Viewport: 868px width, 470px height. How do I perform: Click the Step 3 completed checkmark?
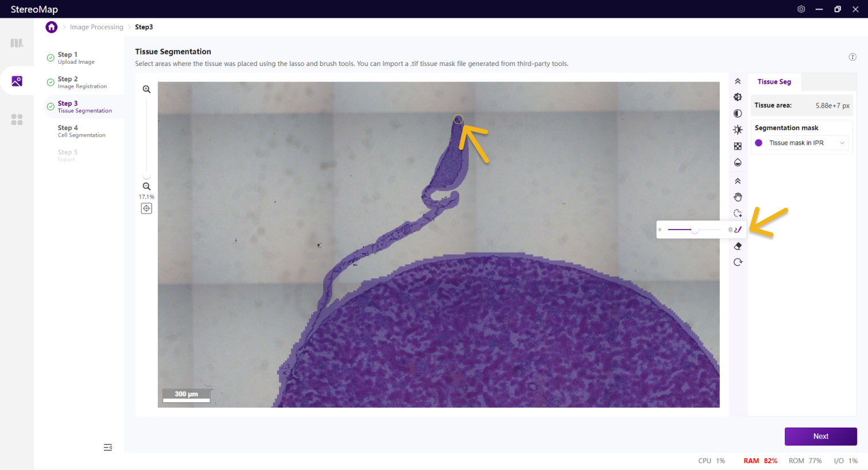[x=51, y=107]
